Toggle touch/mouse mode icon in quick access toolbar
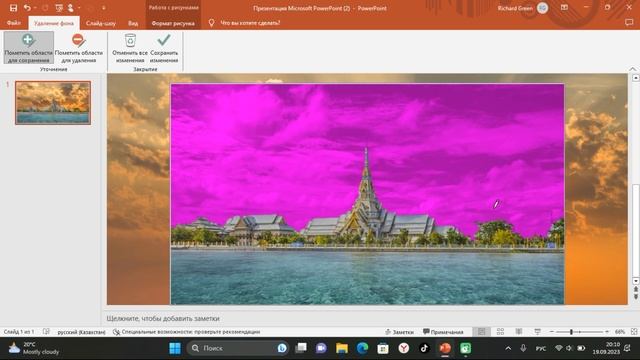640x360 pixels. pyautogui.click(x=71, y=8)
